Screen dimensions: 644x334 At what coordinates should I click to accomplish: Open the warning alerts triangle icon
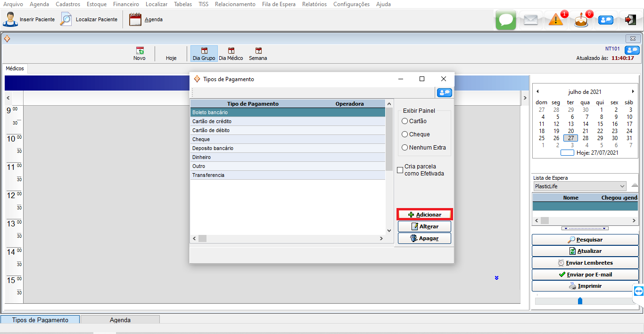coord(556,20)
